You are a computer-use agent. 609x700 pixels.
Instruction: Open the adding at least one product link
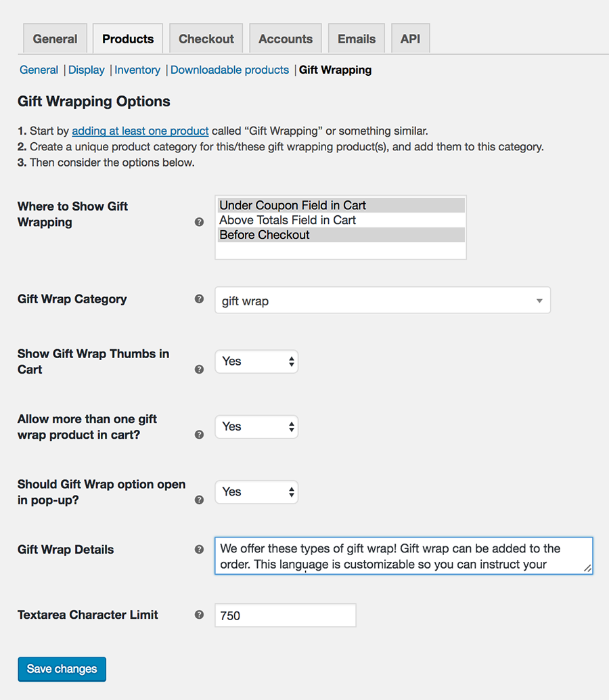(140, 131)
